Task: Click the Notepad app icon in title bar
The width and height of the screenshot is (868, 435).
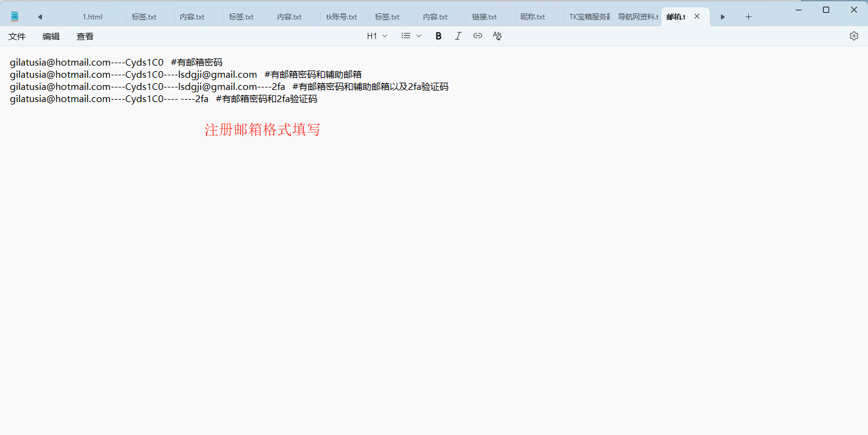Action: [15, 16]
